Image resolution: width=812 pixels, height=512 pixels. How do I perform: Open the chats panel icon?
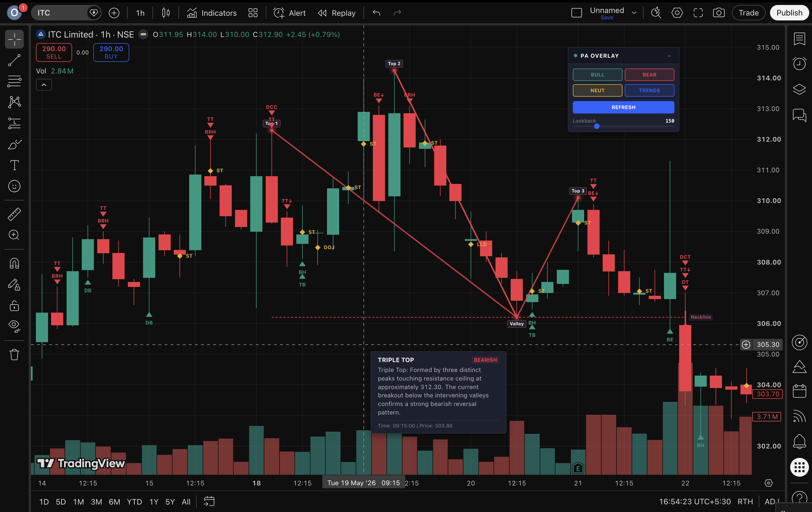click(x=799, y=115)
